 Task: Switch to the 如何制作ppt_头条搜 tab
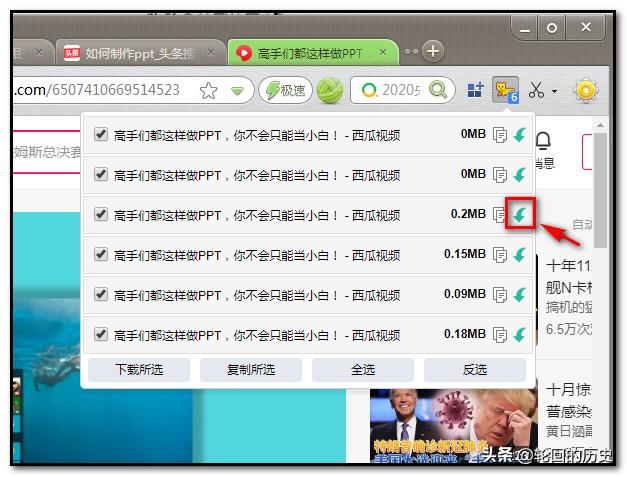(x=140, y=52)
